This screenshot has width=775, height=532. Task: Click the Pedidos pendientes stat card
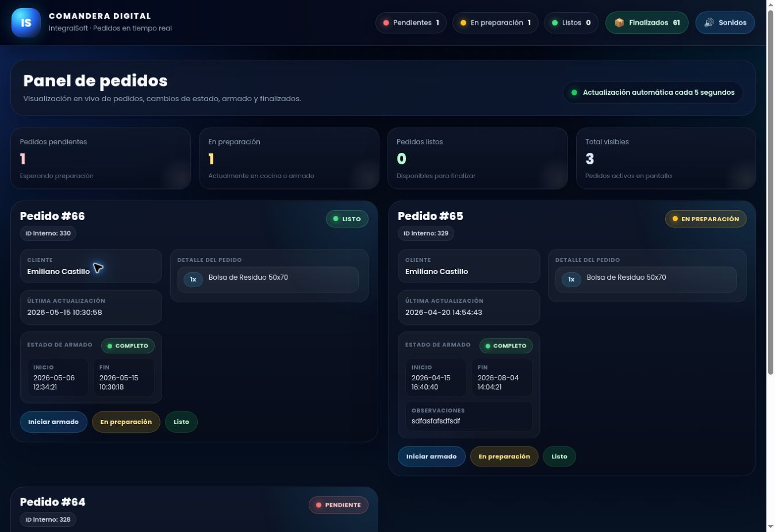(101, 159)
